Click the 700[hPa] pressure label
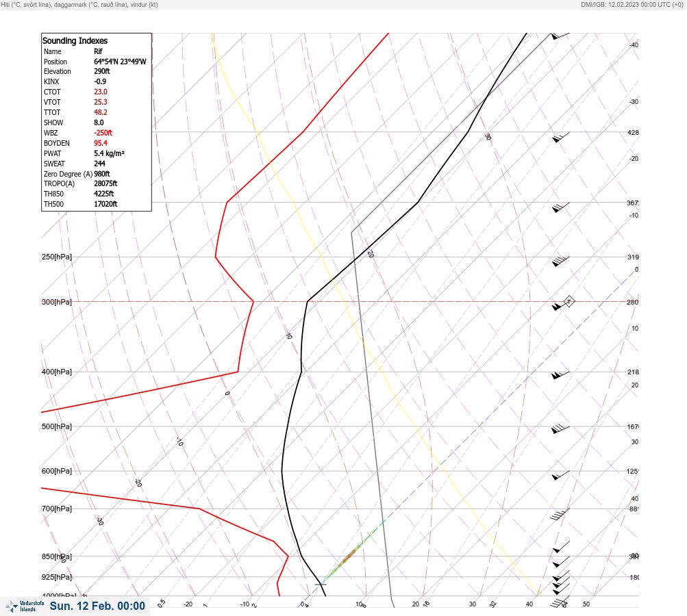 [57, 509]
